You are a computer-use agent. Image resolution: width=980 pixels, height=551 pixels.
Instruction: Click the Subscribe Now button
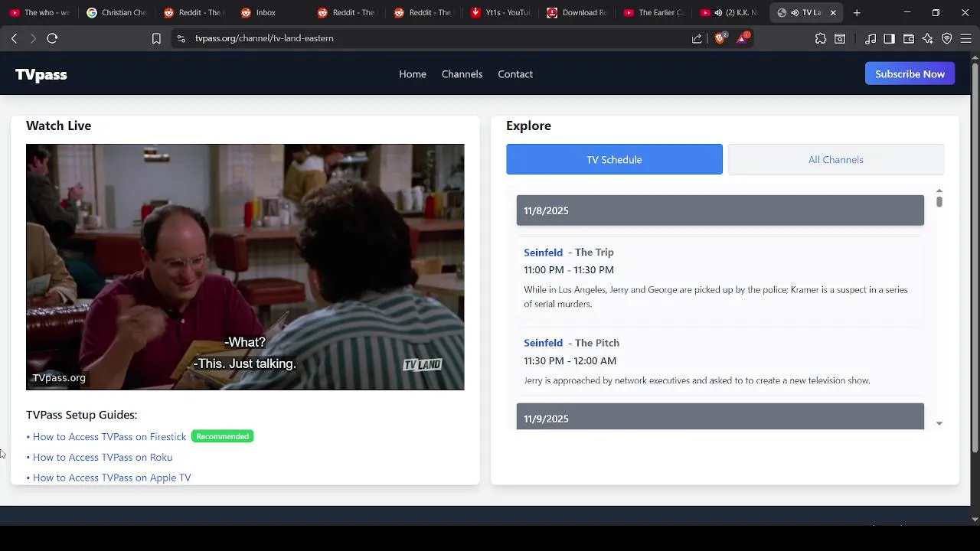point(910,74)
